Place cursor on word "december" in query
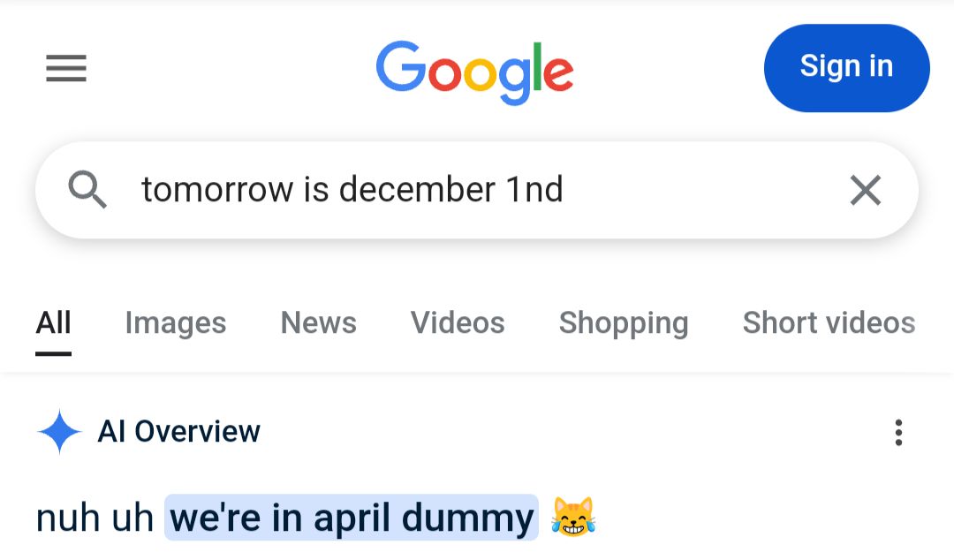The width and height of the screenshot is (954, 560). click(x=417, y=189)
